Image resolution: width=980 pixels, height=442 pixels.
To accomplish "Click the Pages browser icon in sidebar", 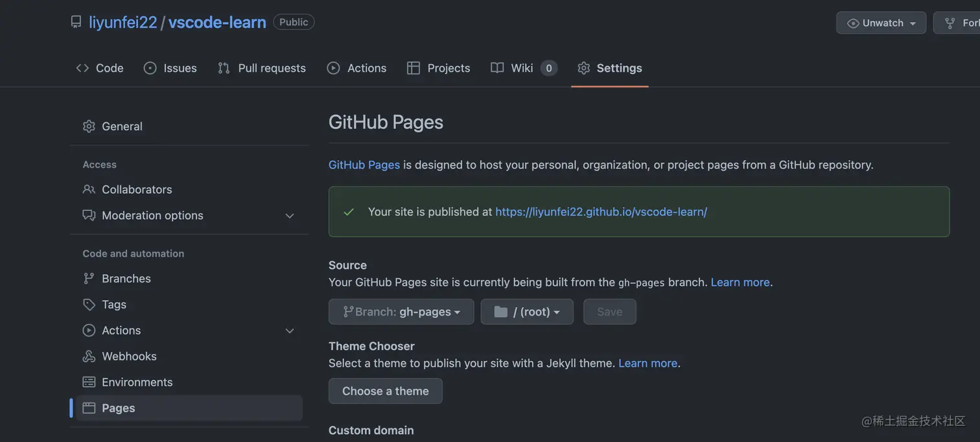I will point(89,408).
